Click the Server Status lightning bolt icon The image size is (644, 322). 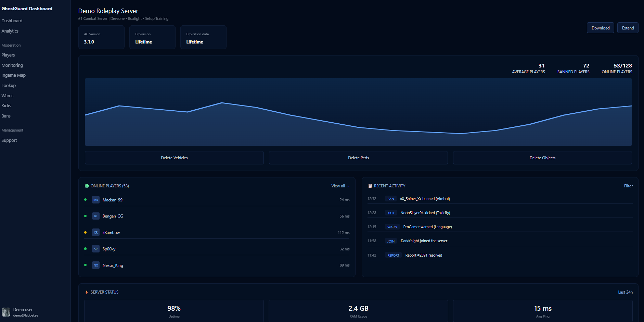(87, 292)
